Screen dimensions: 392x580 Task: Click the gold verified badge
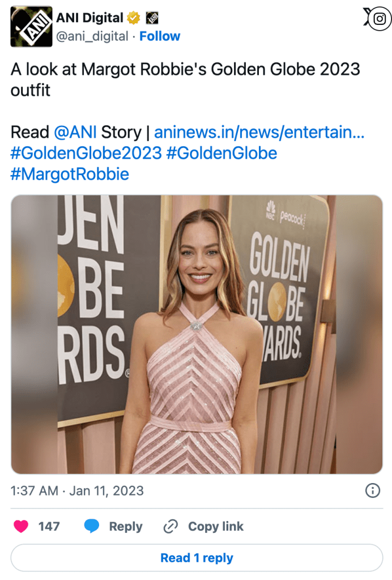click(x=134, y=18)
